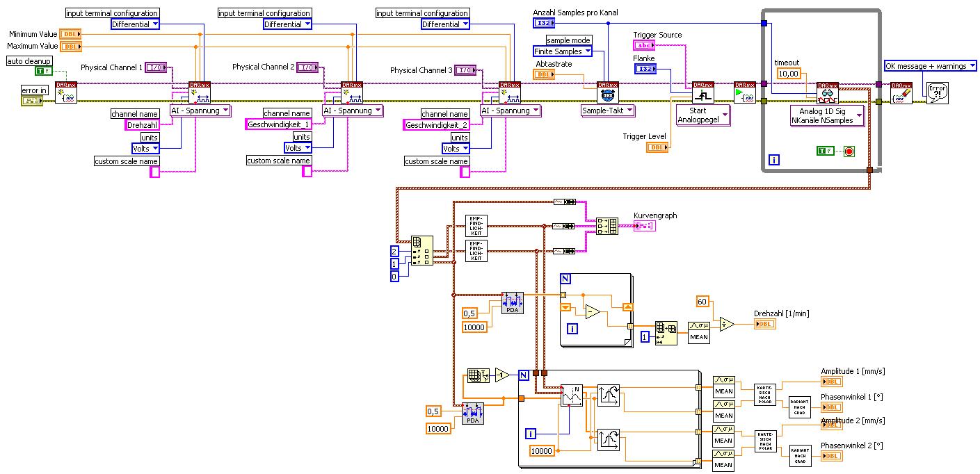The height and width of the screenshot is (474, 980).
Task: Click the Error dialog handler icon
Action: (x=938, y=92)
